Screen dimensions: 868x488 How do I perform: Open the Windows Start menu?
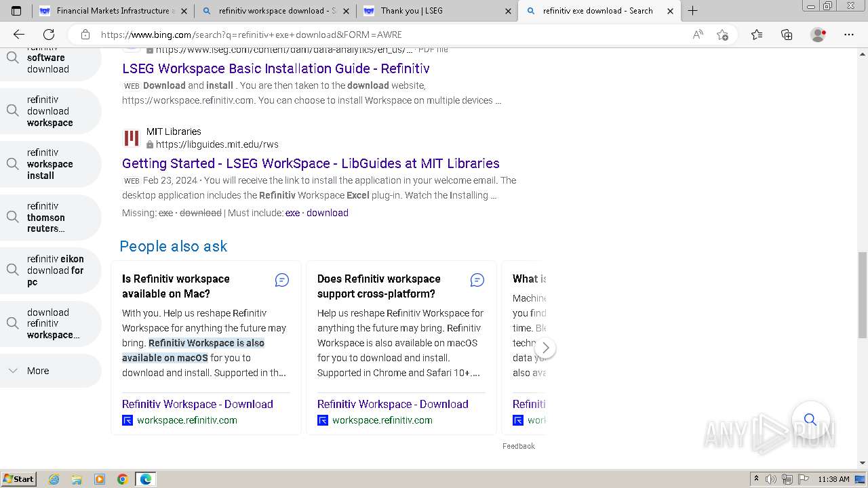(18, 479)
